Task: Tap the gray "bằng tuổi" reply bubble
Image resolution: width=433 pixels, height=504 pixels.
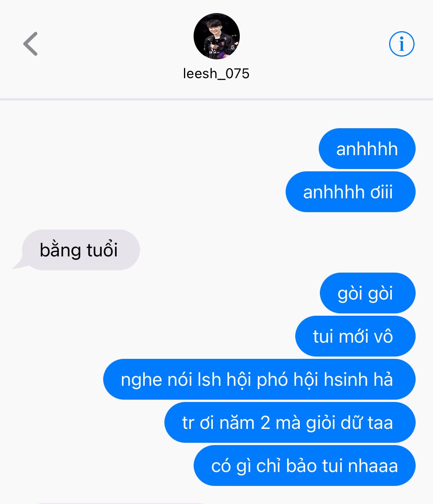Action: tap(79, 250)
